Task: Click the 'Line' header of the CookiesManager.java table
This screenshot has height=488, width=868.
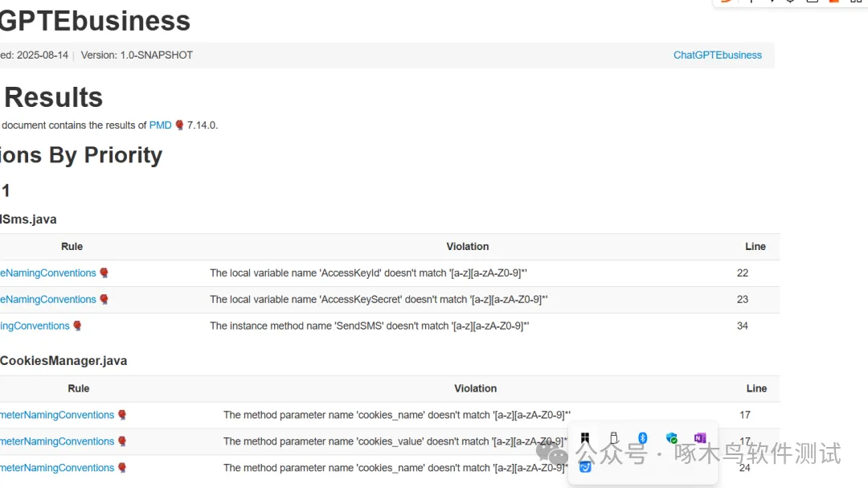Action: [757, 389]
